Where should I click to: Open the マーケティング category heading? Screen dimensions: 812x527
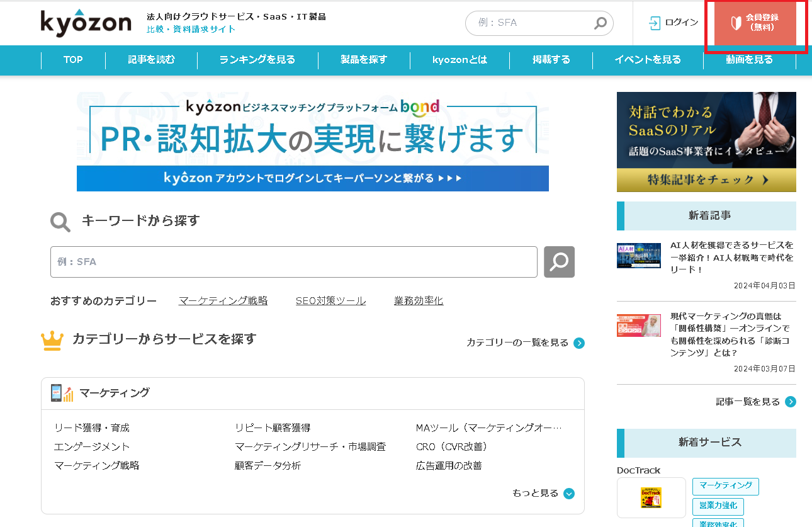[115, 393]
